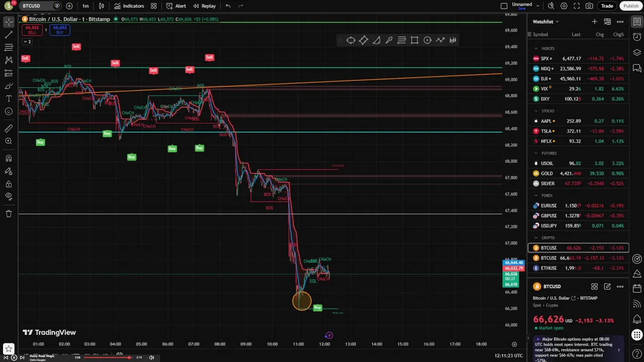Open the candlestick chart type selector
Screen dimensions: 644x362
coord(102,6)
